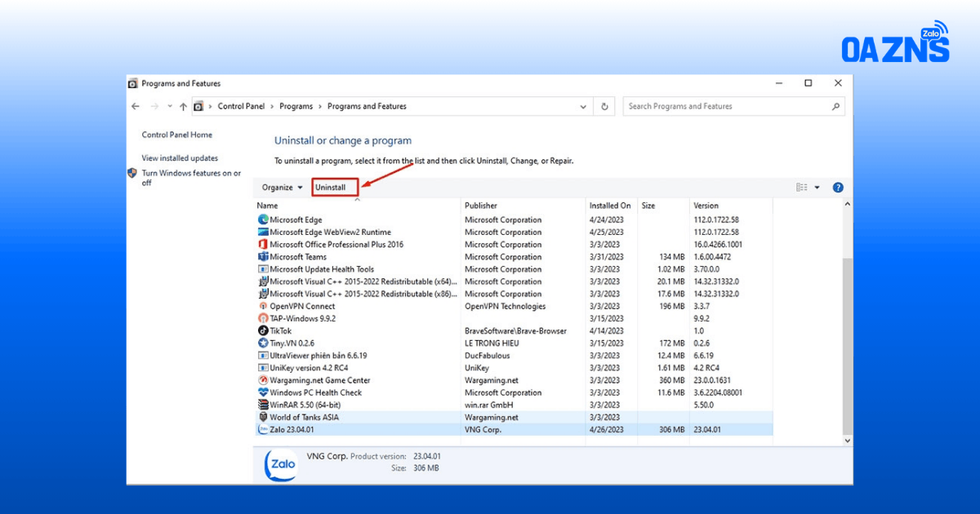This screenshot has width=980, height=514.
Task: Select the '3.6.2204.08001' version cell
Action: click(x=719, y=392)
